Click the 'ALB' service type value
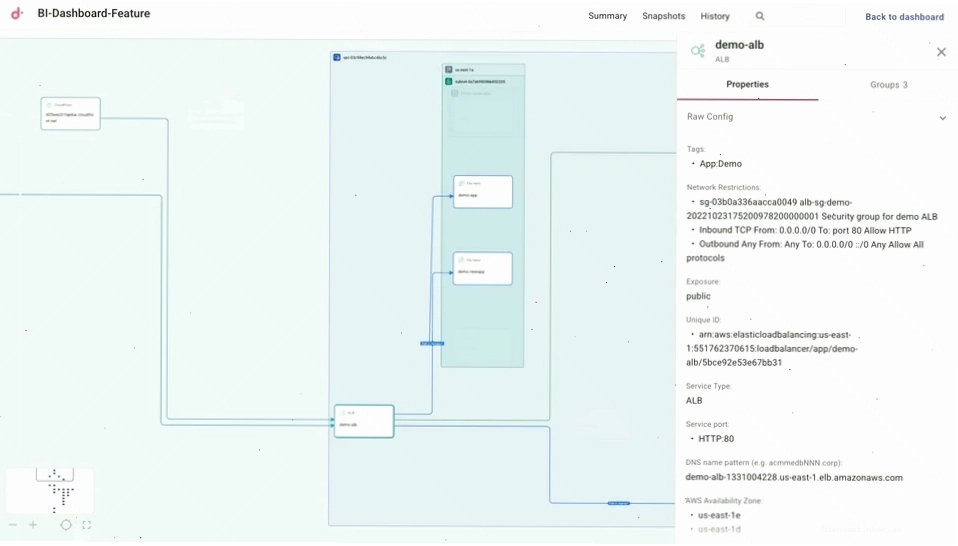This screenshot has height=546, width=958. [x=693, y=401]
